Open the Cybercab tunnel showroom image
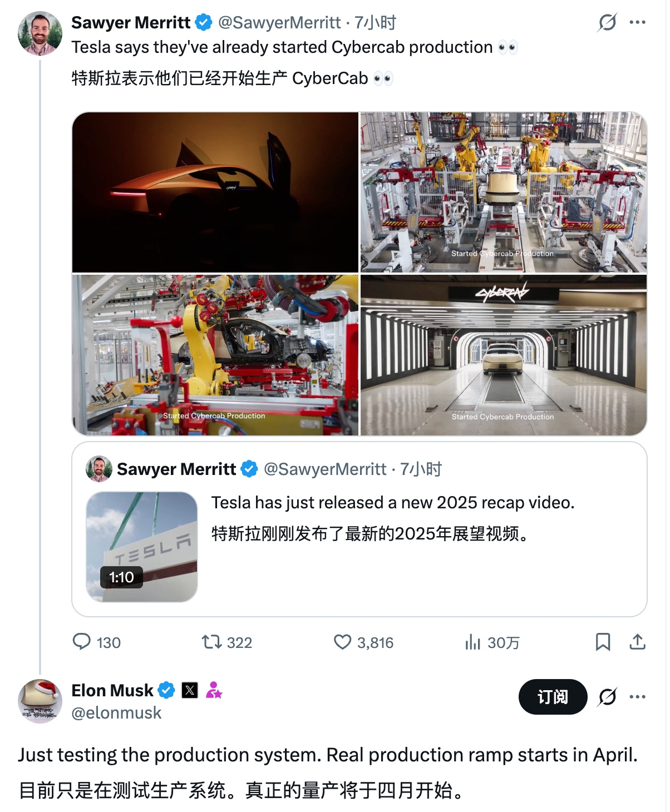Viewport: 670px width, 812px height. pyautogui.click(x=504, y=355)
